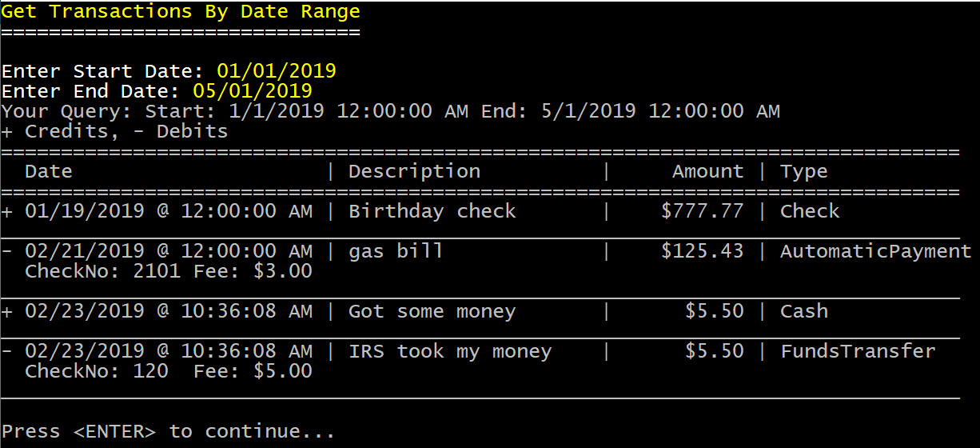Click the Cash type text
Image resolution: width=980 pixels, height=448 pixels.
(804, 311)
